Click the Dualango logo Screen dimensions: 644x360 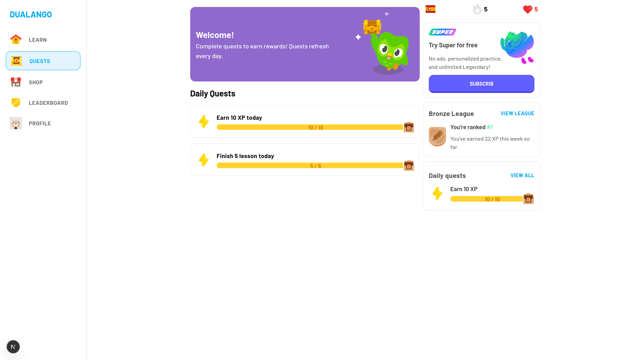tap(31, 15)
